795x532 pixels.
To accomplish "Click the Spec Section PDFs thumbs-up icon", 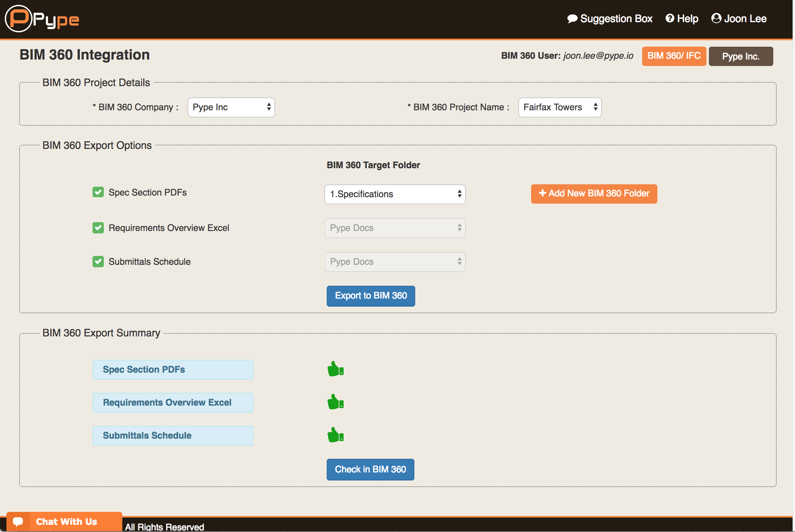I will pyautogui.click(x=335, y=369).
